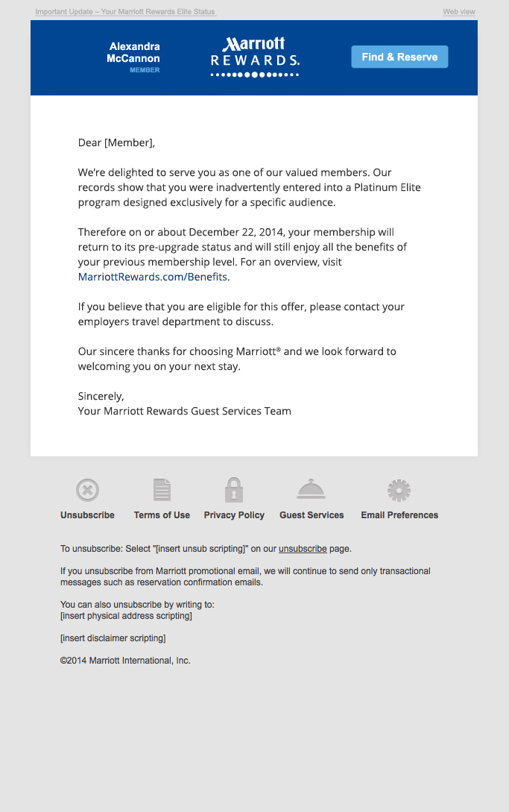Click the Marriott Rewards logo
The image size is (509, 812).
point(255,57)
